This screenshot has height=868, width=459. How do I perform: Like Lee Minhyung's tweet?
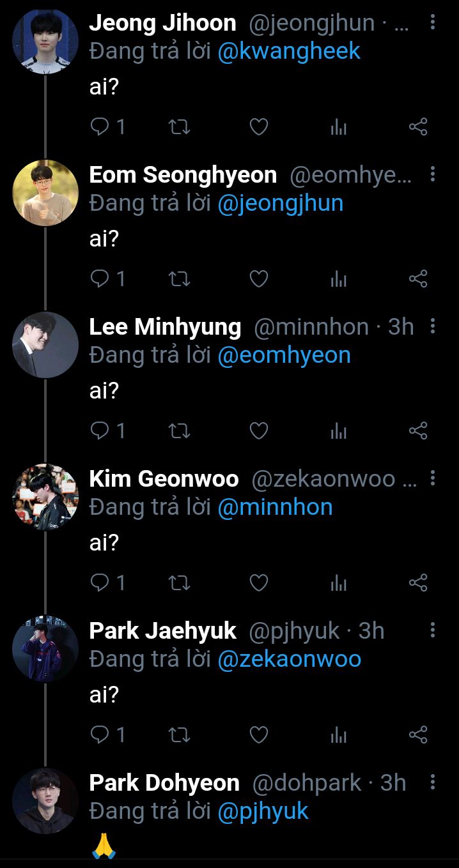click(258, 431)
